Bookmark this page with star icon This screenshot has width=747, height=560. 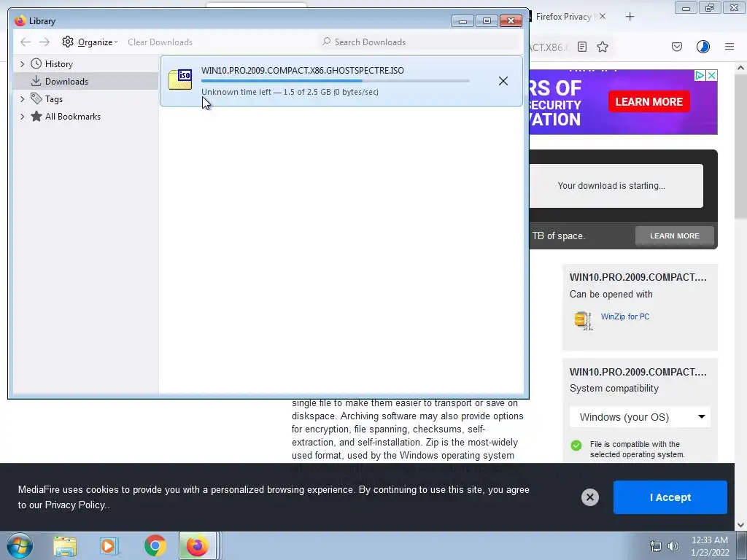[x=603, y=47]
